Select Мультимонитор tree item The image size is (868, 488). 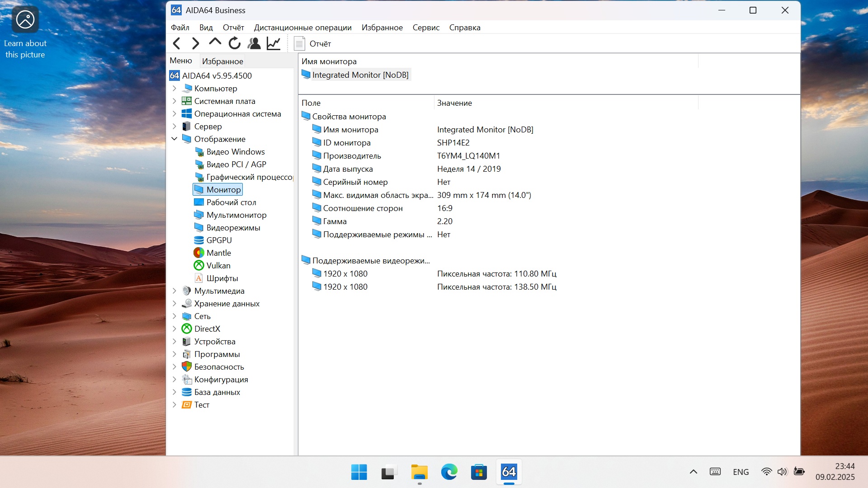236,215
